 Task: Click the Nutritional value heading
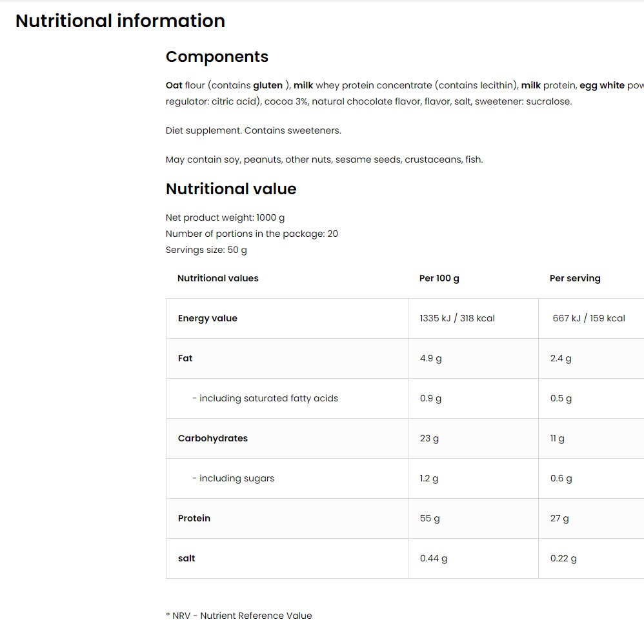pos(231,189)
